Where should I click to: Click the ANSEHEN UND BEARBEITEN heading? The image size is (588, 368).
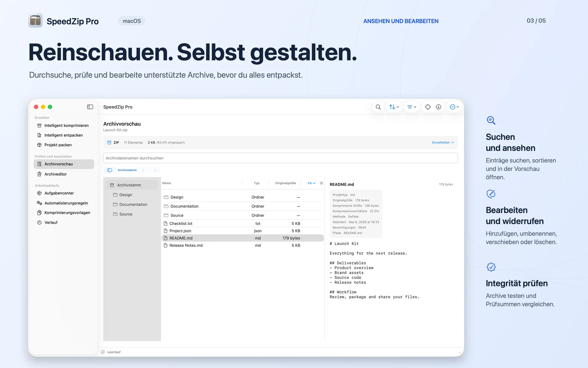(401, 21)
